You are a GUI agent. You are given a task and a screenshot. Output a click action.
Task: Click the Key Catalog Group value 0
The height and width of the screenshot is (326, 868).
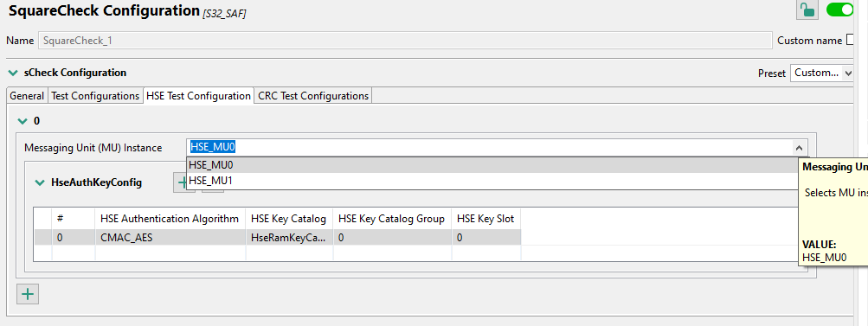[x=392, y=238]
